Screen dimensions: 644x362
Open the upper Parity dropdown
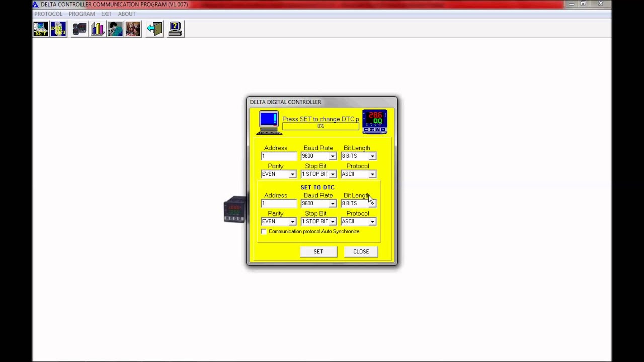[x=292, y=174]
